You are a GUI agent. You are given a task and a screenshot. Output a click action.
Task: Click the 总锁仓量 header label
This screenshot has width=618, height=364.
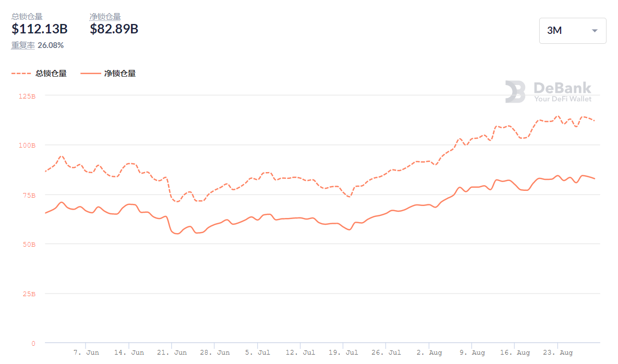point(27,17)
